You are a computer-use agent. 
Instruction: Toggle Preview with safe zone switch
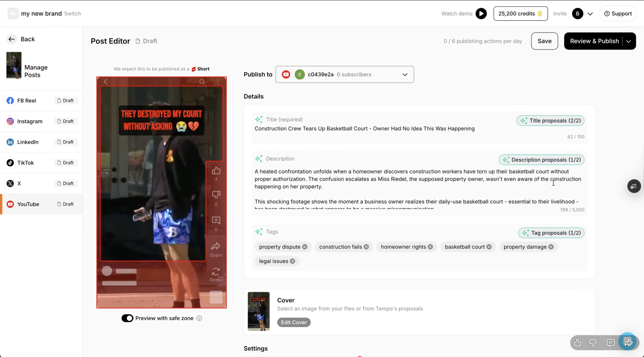(x=127, y=318)
